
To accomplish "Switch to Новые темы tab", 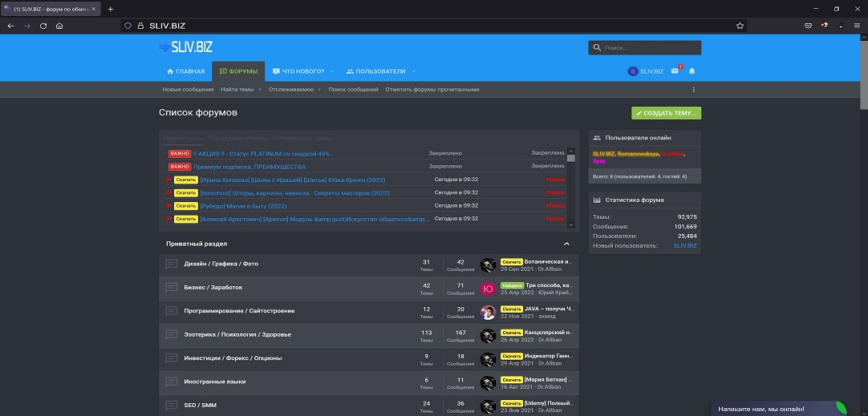I will (x=183, y=139).
